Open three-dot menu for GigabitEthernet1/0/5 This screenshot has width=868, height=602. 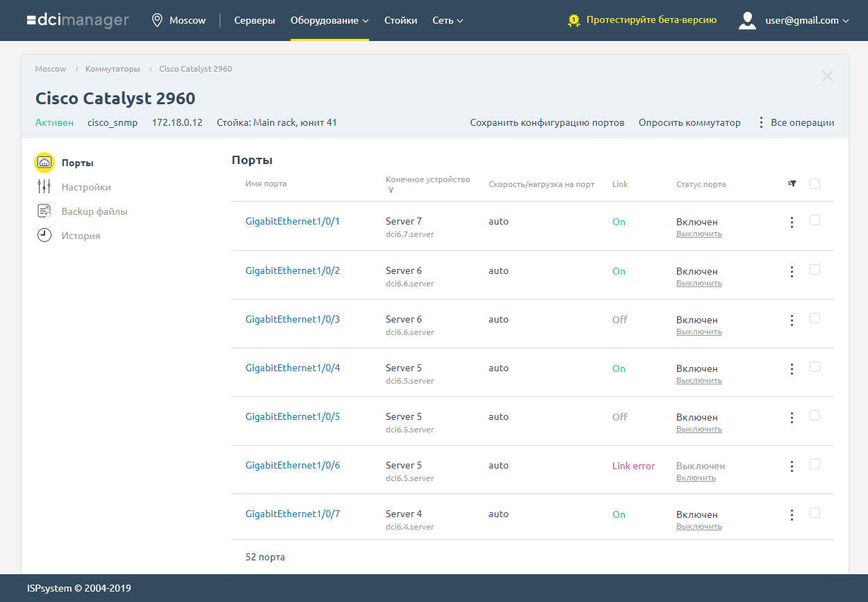pos(792,418)
